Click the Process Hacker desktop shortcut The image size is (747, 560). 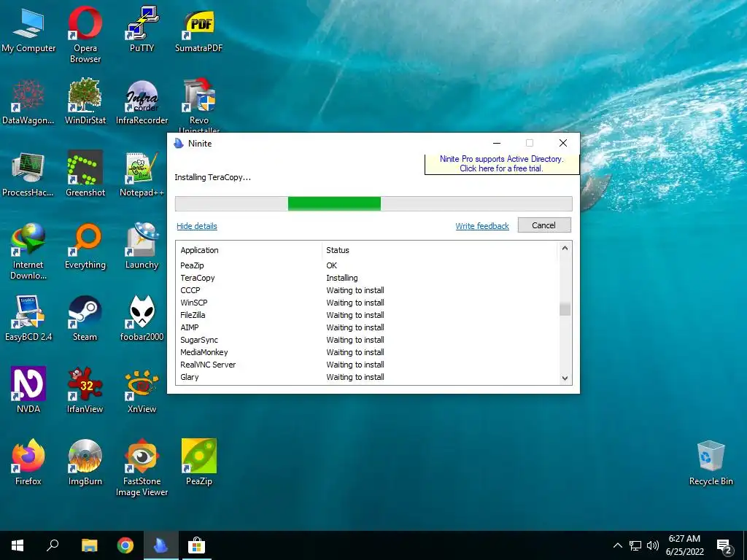28,174
